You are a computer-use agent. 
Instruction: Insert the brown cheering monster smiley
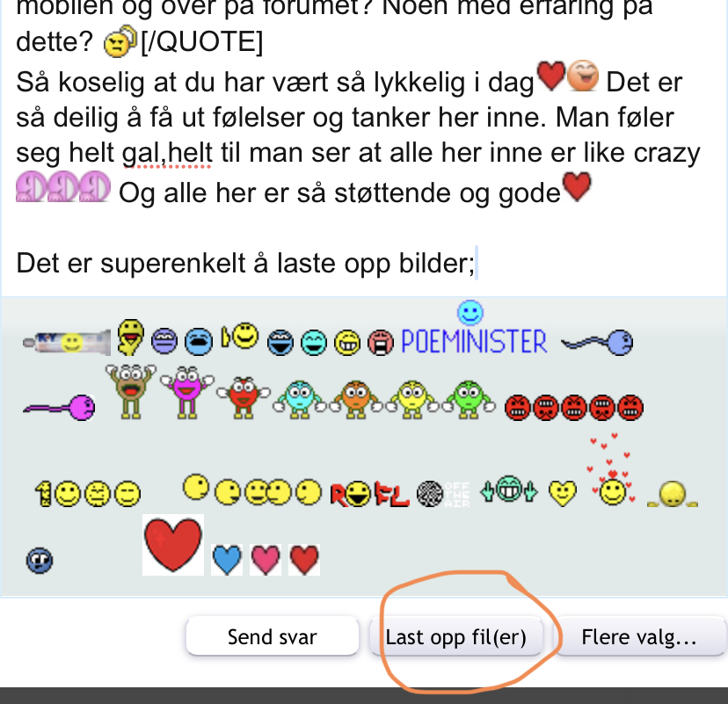click(130, 392)
